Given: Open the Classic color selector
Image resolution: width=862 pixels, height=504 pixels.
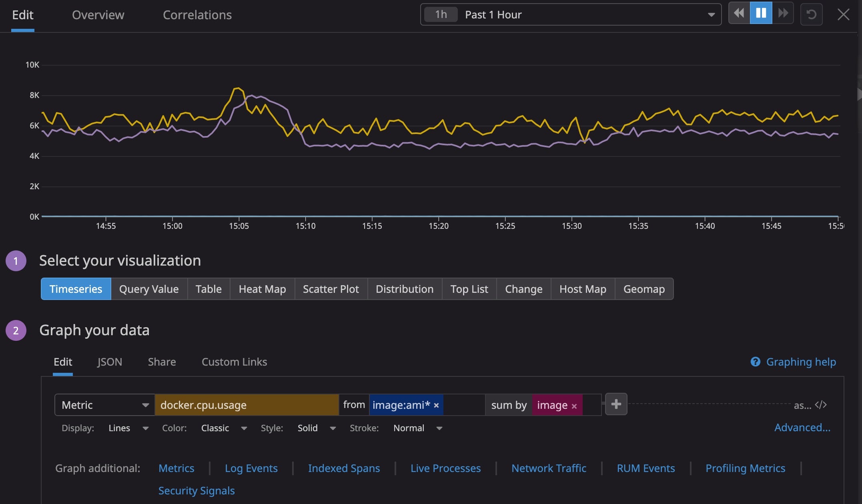Looking at the screenshot, I should point(223,428).
